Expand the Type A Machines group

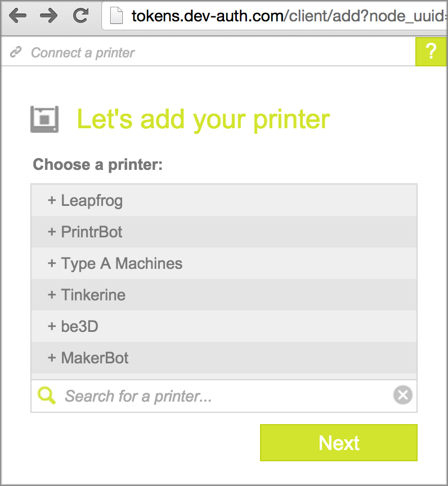[115, 263]
